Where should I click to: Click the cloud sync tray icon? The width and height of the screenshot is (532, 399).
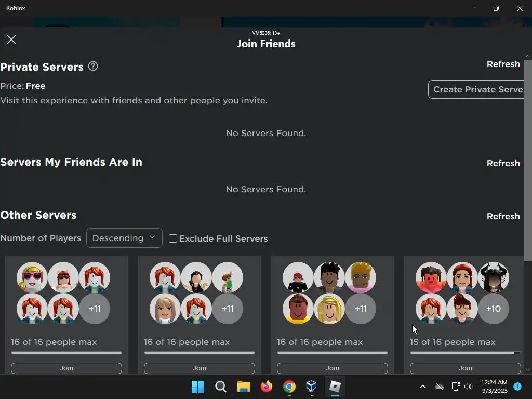pyautogui.click(x=440, y=387)
